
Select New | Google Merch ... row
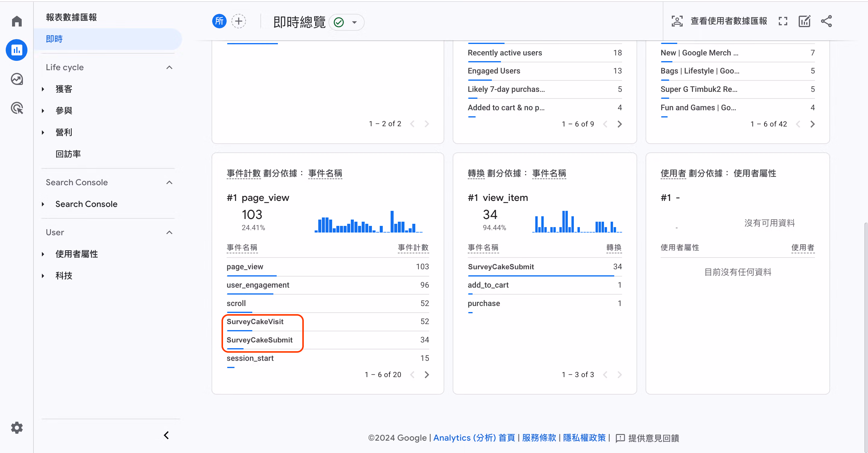point(737,53)
